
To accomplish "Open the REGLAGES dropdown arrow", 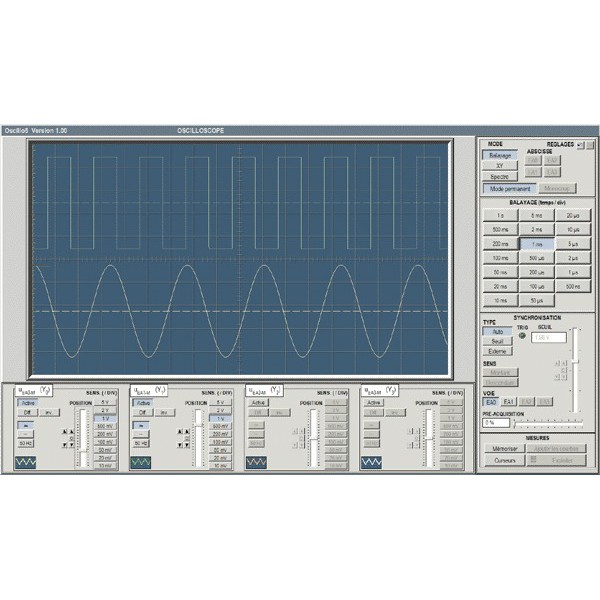I will pyautogui.click(x=580, y=145).
